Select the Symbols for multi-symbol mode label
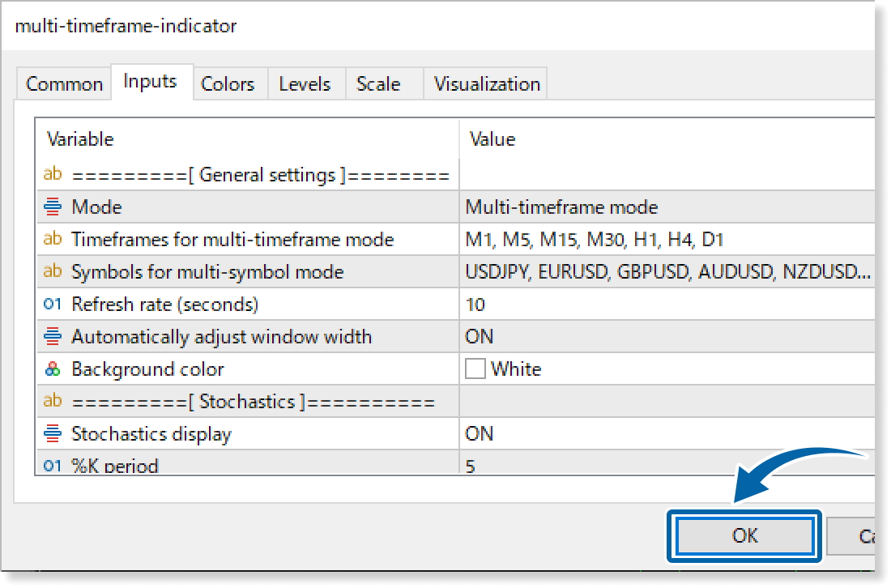The height and width of the screenshot is (588, 891). pyautogui.click(x=207, y=272)
